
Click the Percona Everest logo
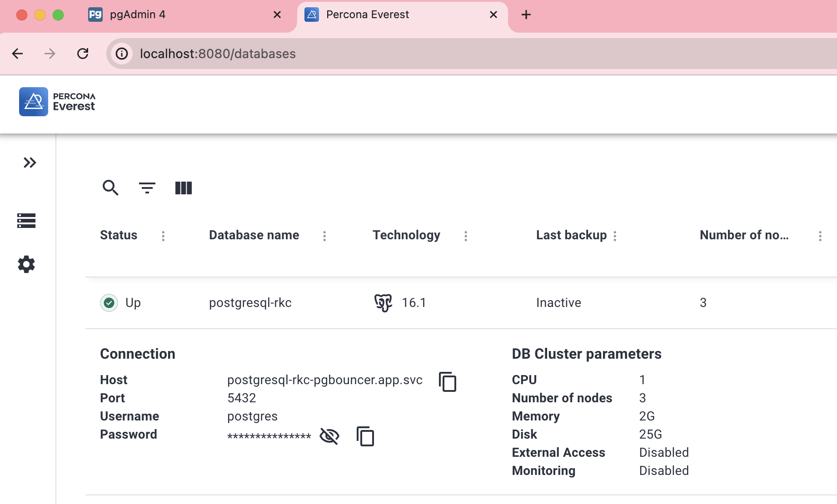point(56,101)
